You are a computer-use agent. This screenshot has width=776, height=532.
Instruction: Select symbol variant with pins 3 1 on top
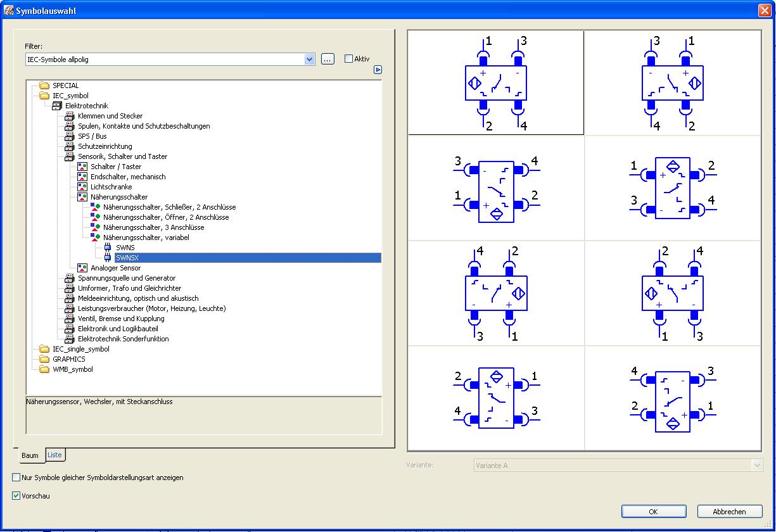[673, 82]
